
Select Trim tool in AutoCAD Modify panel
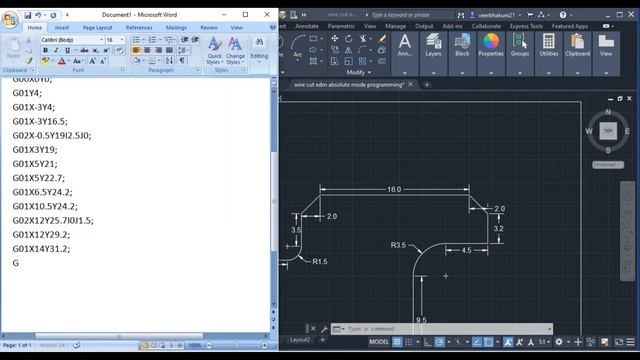(x=362, y=38)
